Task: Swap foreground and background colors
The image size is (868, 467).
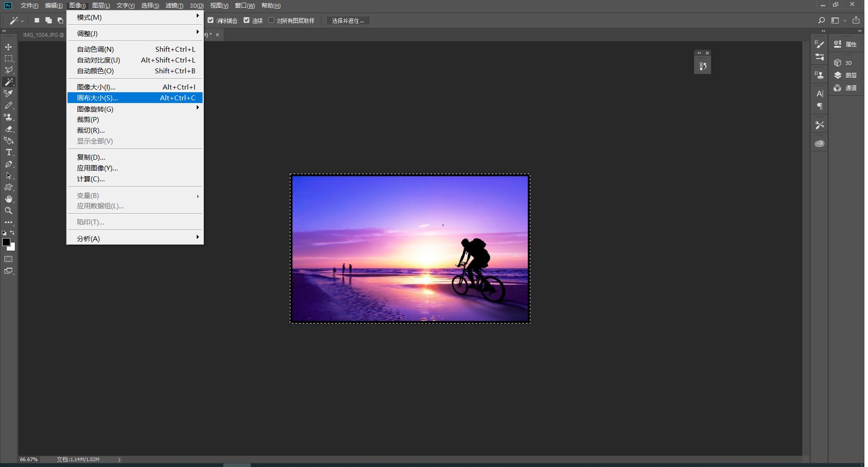Action: click(x=13, y=233)
